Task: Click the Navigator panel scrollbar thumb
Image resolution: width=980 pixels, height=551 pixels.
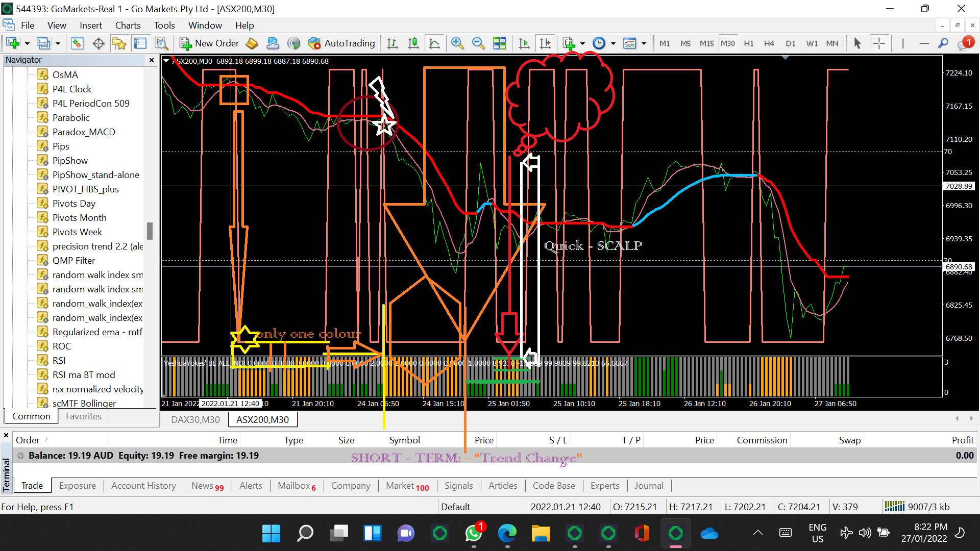Action: (150, 231)
